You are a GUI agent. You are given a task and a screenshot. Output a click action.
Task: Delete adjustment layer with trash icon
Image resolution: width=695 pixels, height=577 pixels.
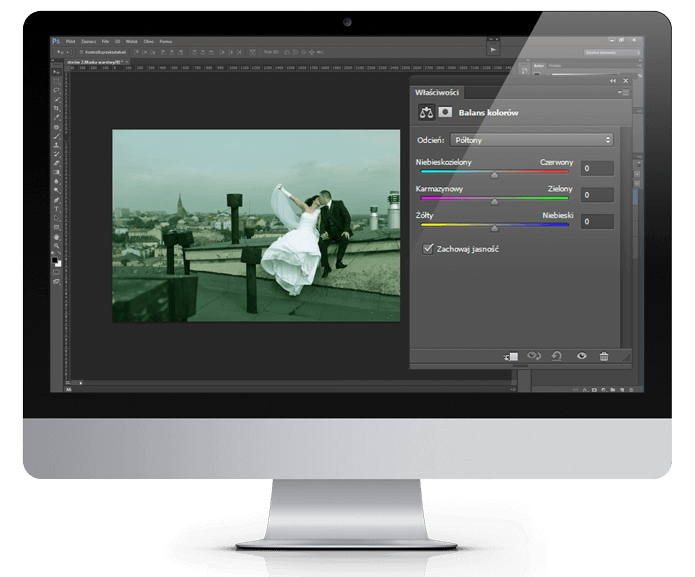(x=603, y=355)
